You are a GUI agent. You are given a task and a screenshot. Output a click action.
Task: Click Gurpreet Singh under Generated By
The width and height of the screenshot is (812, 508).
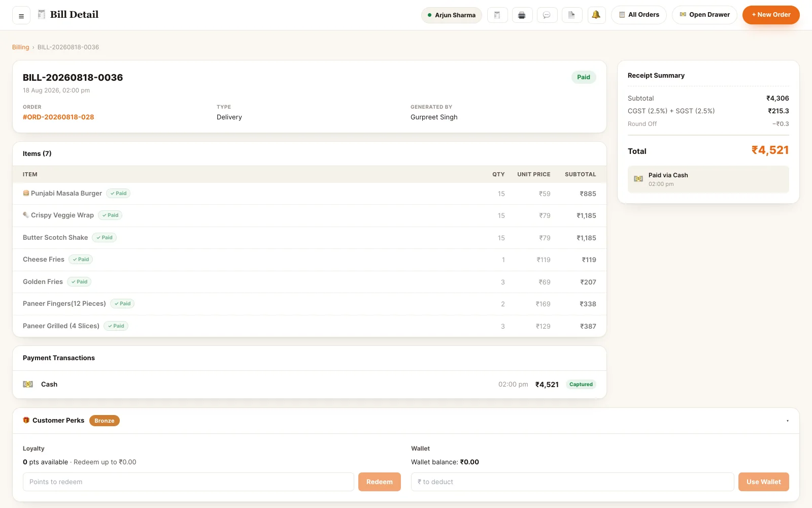(434, 117)
